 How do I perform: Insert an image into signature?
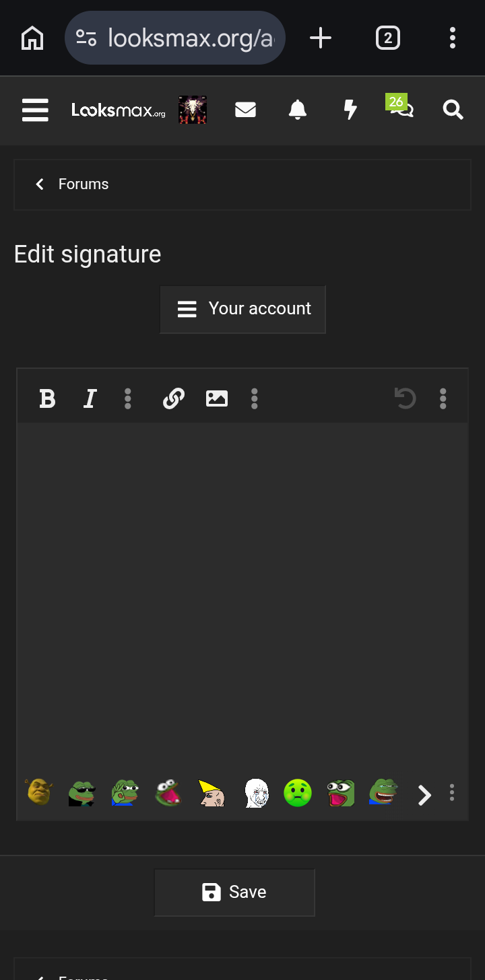click(x=216, y=399)
